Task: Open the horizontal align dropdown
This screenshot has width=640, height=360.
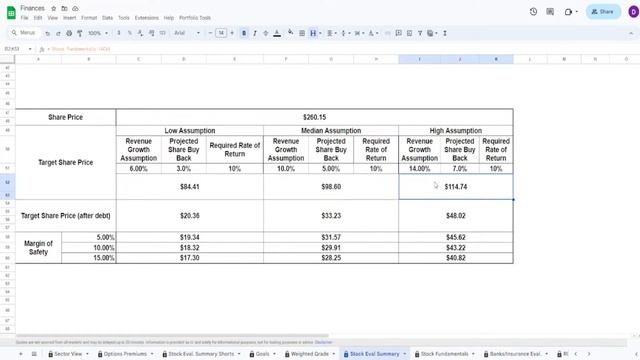Action: click(331, 33)
